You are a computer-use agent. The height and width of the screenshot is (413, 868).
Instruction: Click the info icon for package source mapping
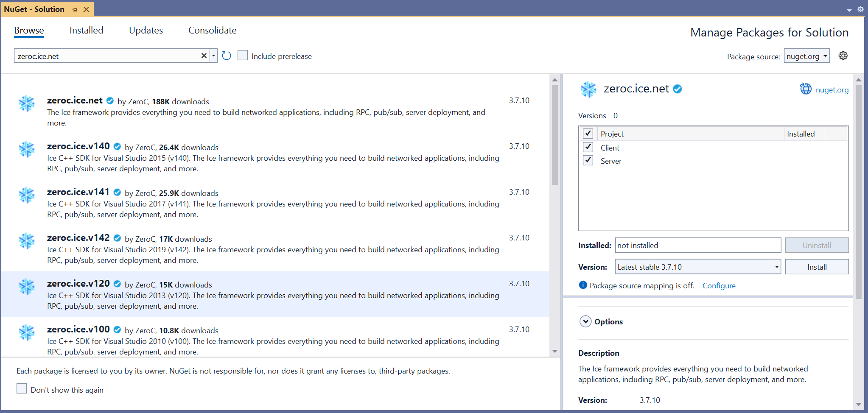(583, 285)
